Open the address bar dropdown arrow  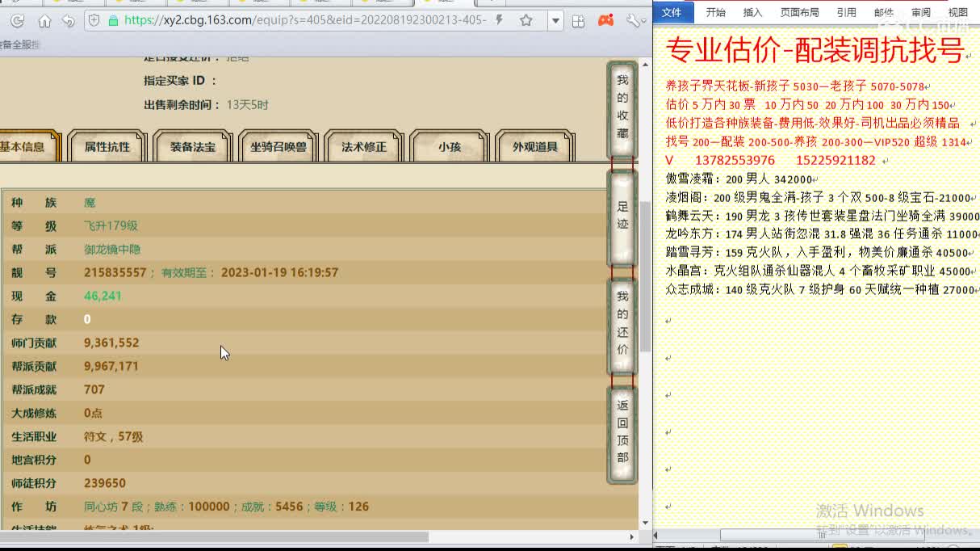[x=555, y=21]
